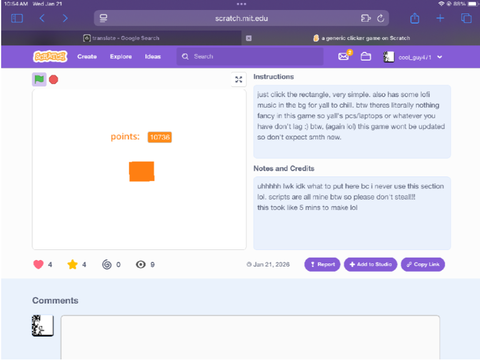
Task: Open the page settings menu in address bar
Action: point(103,18)
